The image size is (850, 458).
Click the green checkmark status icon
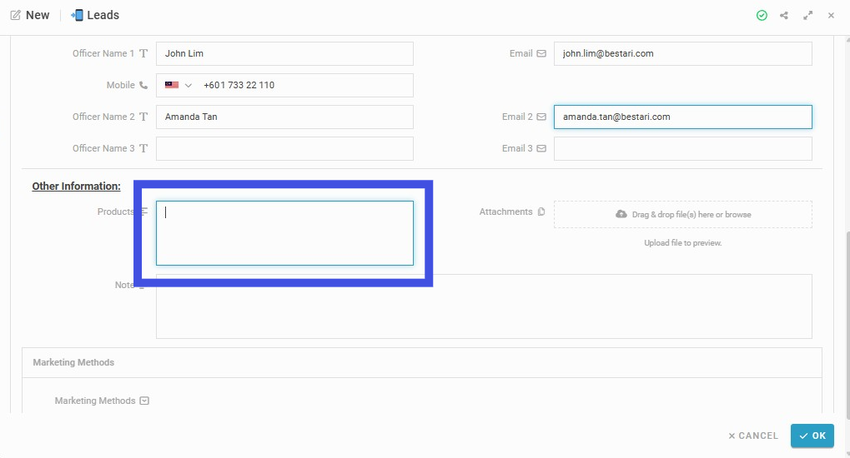coord(762,15)
